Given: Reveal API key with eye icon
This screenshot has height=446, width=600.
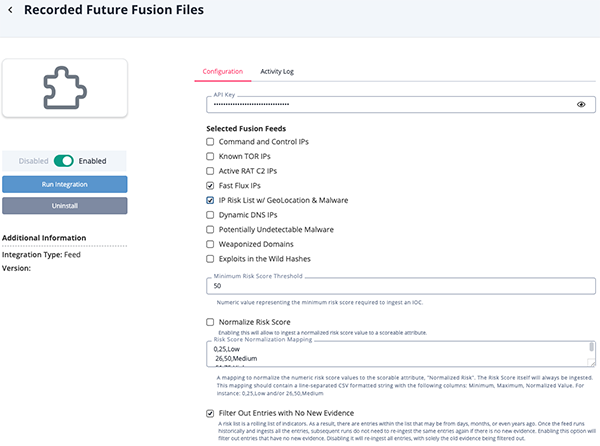Looking at the screenshot, I should [581, 104].
